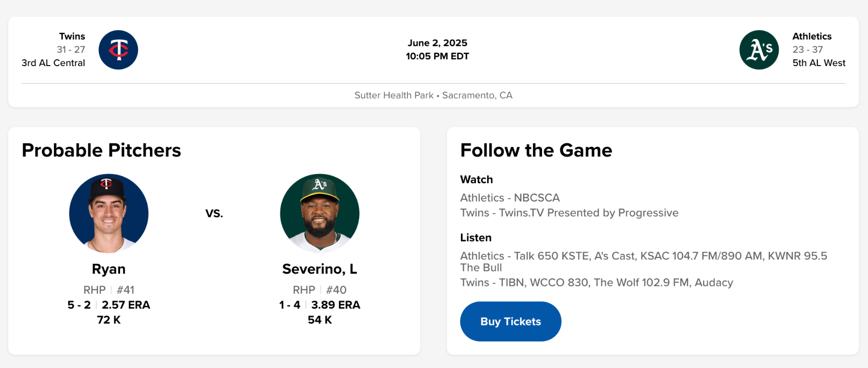868x368 pixels.
Task: Open Ryan's pitcher headshot photo
Action: pos(108,213)
